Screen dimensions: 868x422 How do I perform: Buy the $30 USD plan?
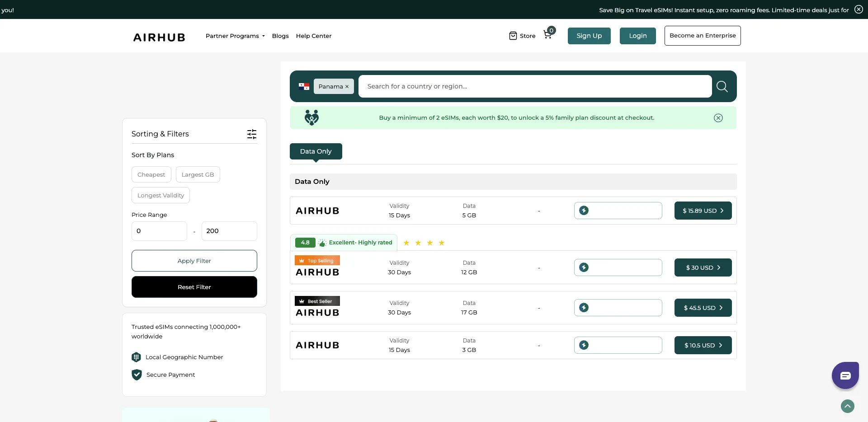point(703,267)
